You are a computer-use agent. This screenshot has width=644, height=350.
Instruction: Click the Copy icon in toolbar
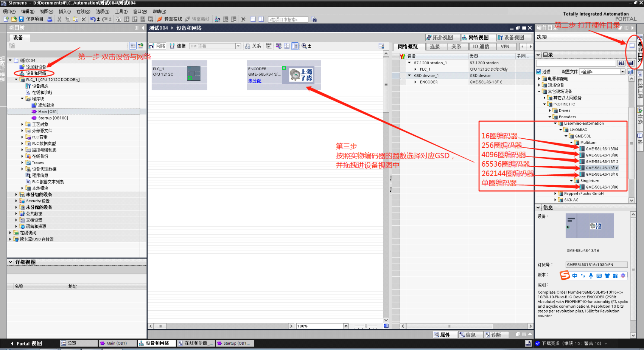[x=67, y=19]
